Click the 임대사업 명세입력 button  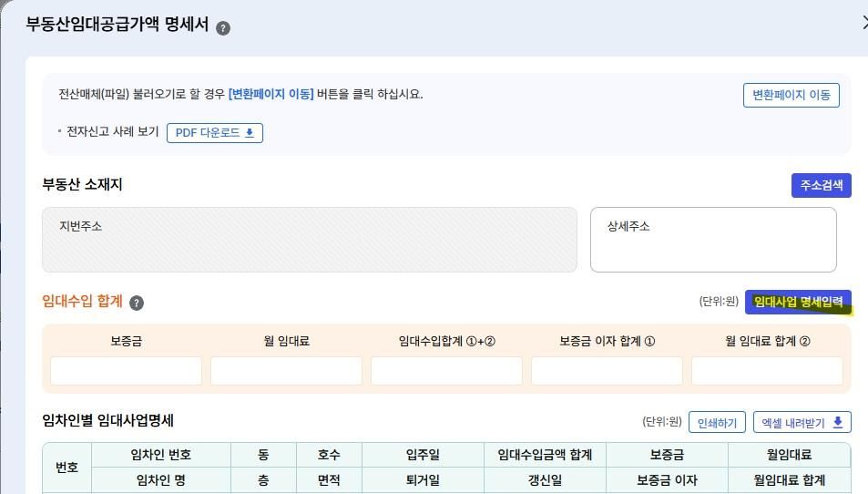798,302
